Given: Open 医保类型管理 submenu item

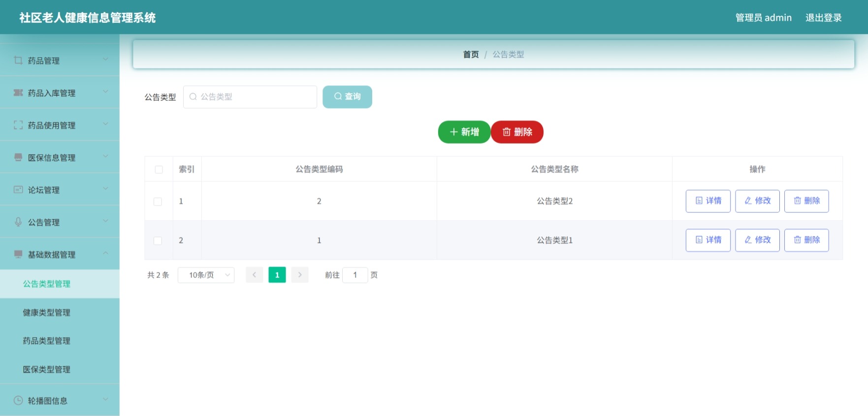Looking at the screenshot, I should point(60,370).
